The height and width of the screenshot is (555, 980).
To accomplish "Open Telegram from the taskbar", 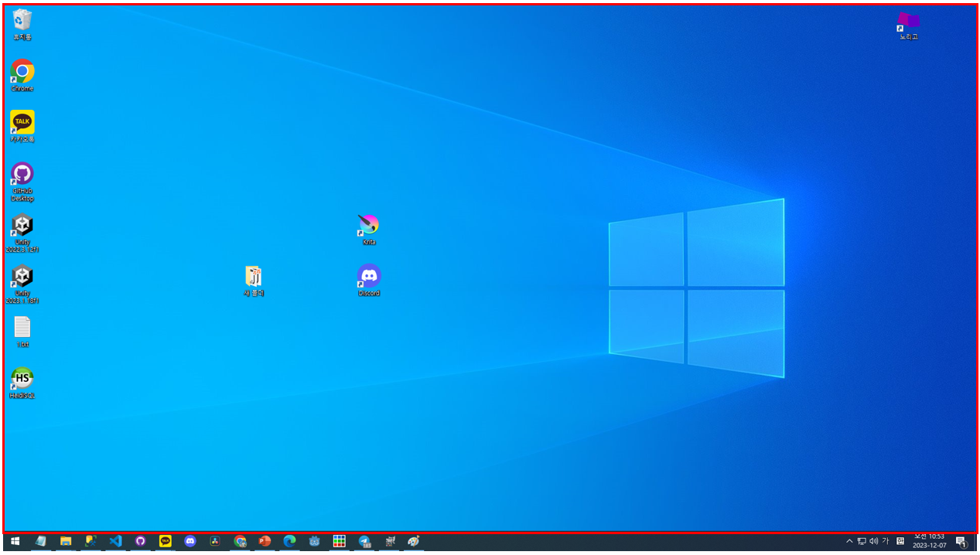I will pos(364,541).
